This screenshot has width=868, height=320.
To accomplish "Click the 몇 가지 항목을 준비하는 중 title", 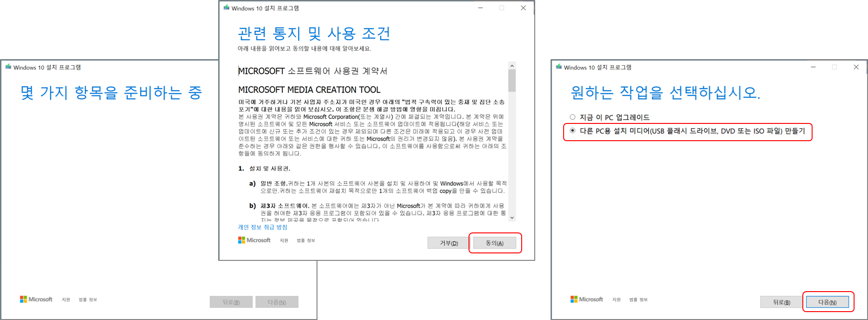I will [111, 92].
